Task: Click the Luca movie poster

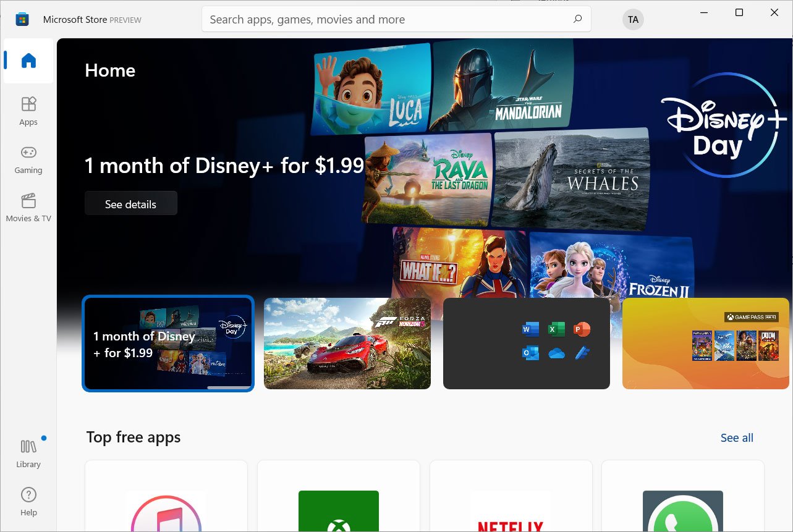Action: coord(372,88)
